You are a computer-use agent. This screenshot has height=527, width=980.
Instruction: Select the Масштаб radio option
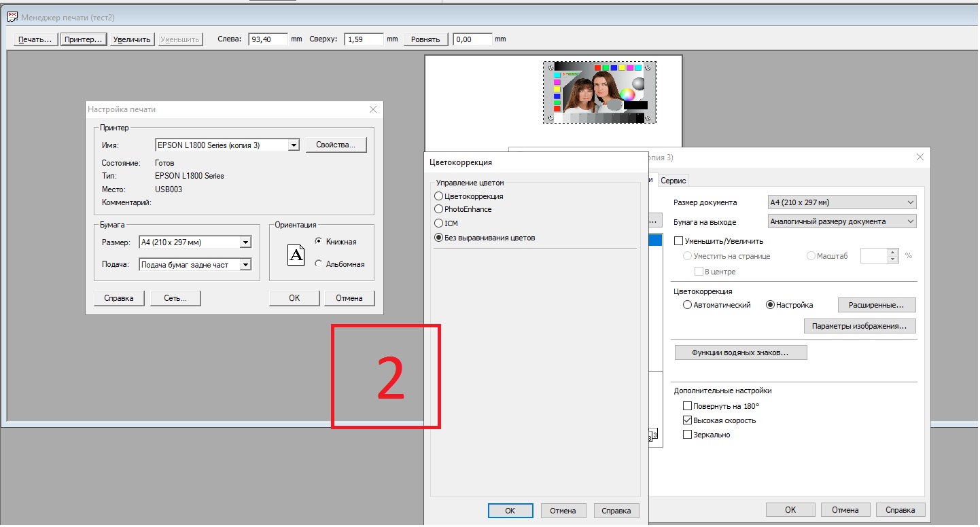tap(811, 256)
